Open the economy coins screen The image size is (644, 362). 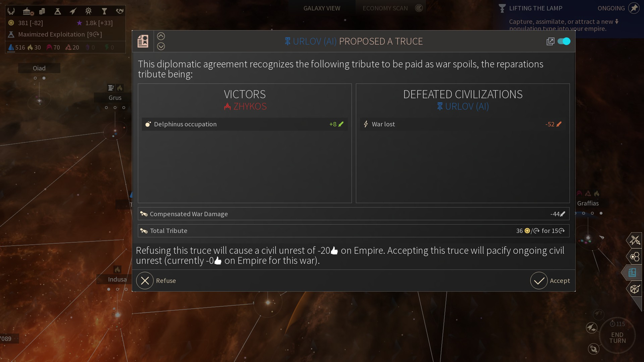pos(43,11)
